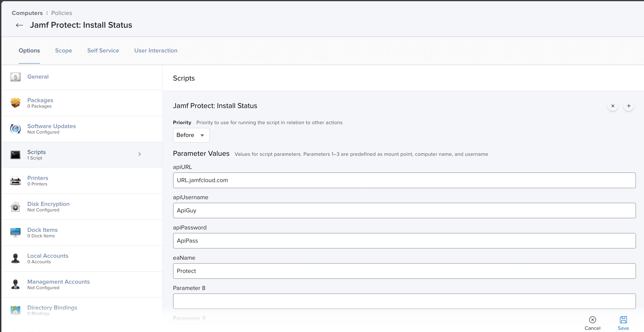Click the Cancel circle-x icon

[592, 319]
